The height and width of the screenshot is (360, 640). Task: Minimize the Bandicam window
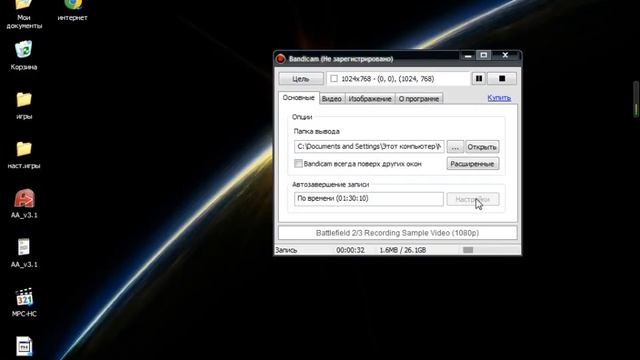pos(468,55)
